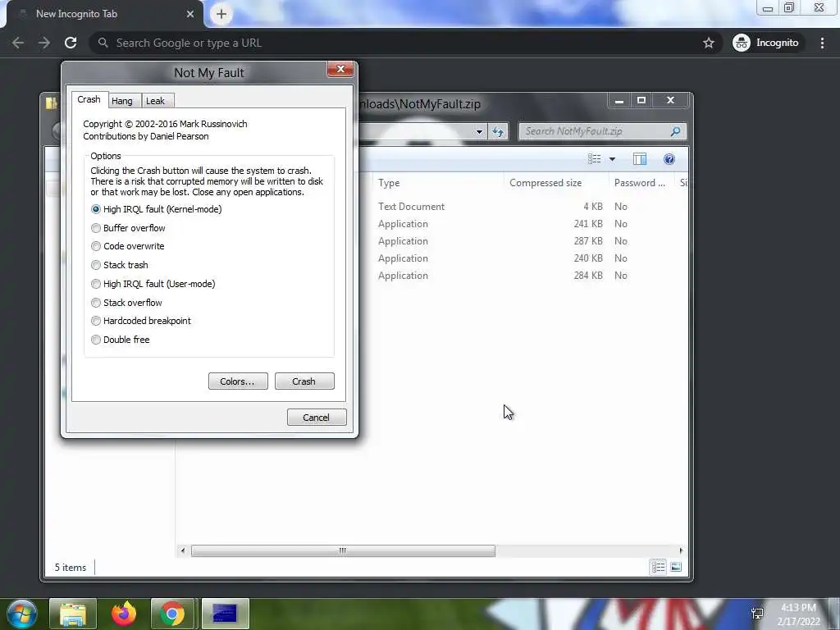840x630 pixels.
Task: Click the search magnifier in Explorer
Action: [676, 131]
